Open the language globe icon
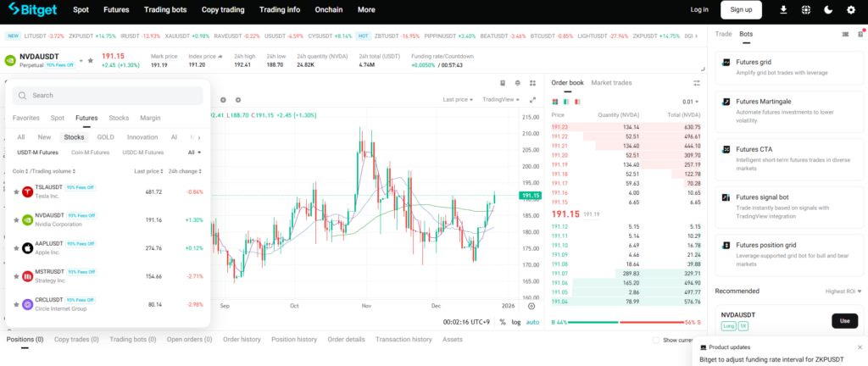The height and width of the screenshot is (366, 868). tap(805, 10)
